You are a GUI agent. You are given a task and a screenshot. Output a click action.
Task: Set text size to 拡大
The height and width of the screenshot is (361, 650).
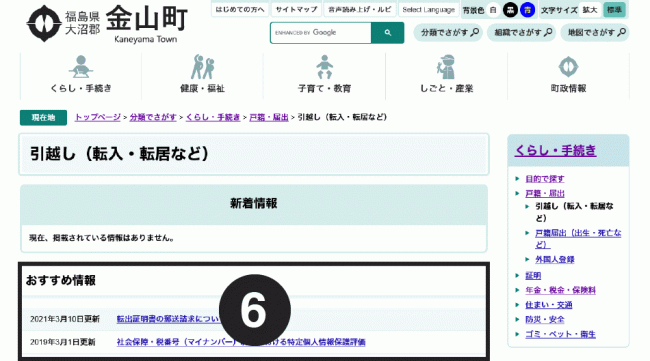pyautogui.click(x=590, y=10)
